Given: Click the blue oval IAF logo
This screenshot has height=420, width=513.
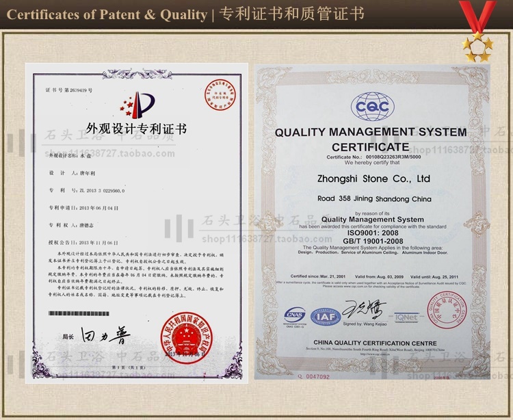Looking at the screenshot, I should pos(325,317).
